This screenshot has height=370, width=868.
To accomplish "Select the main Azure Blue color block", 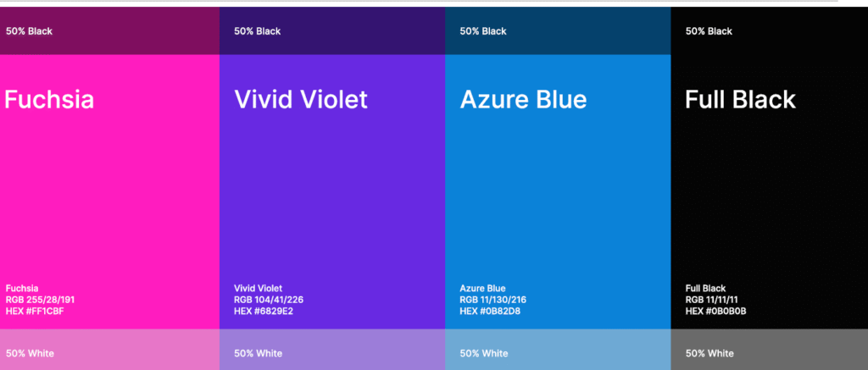I will click(558, 191).
